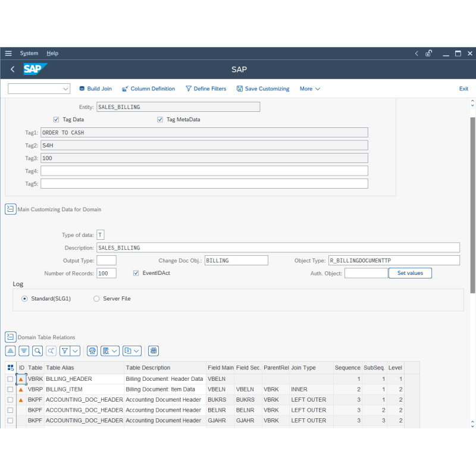Sort table in ascending order

(10, 351)
